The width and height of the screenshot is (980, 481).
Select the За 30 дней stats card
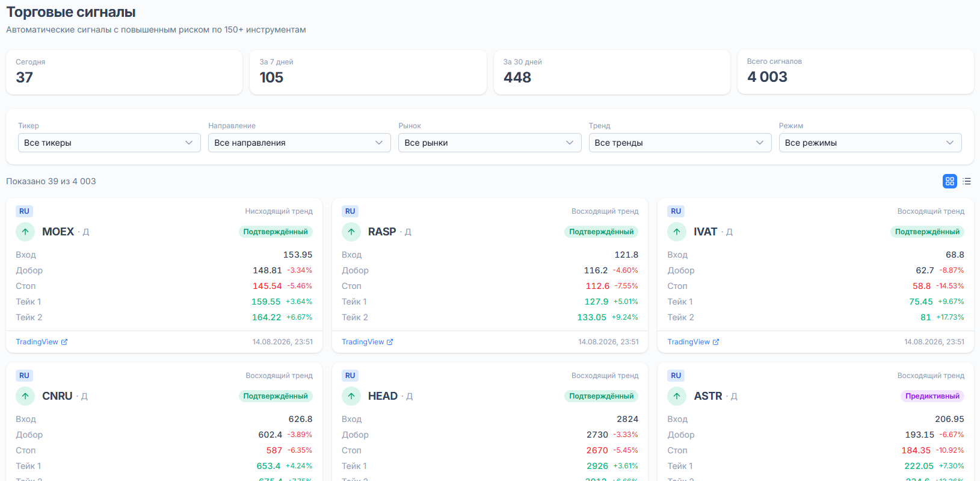coord(612,72)
